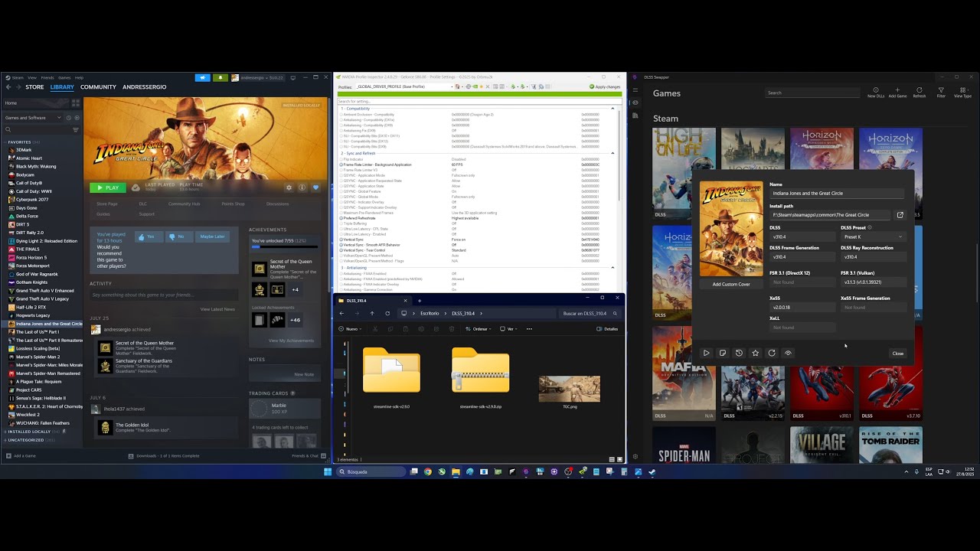Click Add Custom Cover button

[731, 284]
